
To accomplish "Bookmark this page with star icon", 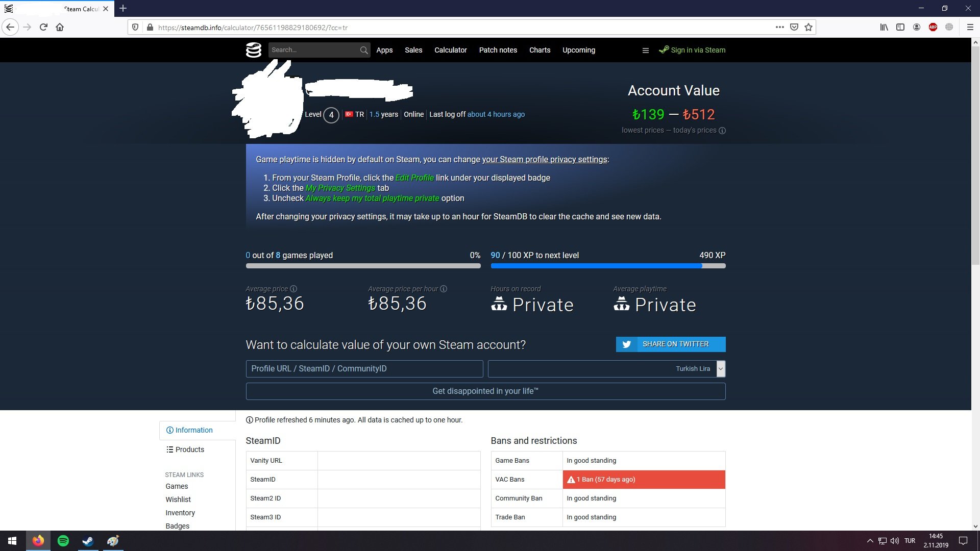I will [808, 27].
